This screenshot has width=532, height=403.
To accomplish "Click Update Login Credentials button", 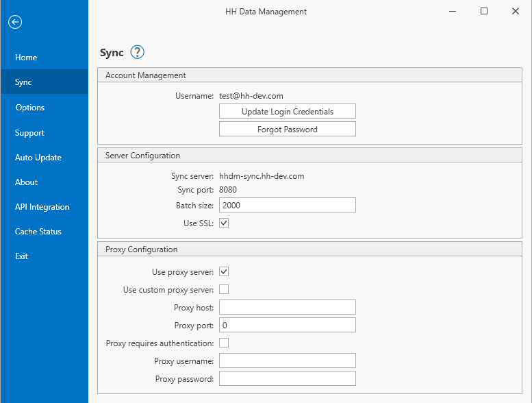I will point(288,112).
